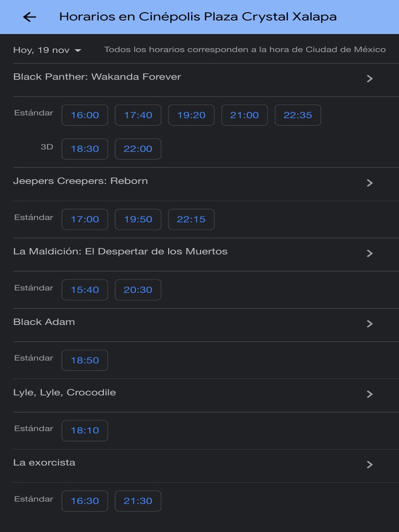The height and width of the screenshot is (532, 399).
Task: Select La exorcista 21:30 showtime
Action: [x=138, y=501]
